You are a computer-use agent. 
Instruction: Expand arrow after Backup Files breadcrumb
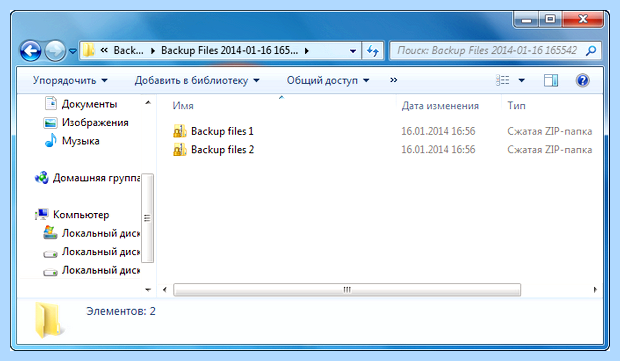click(x=306, y=51)
